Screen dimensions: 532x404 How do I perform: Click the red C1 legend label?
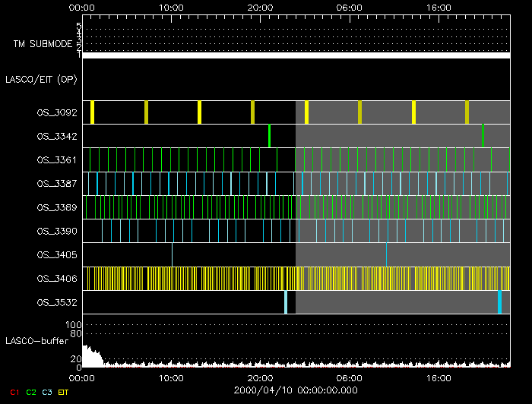pyautogui.click(x=14, y=392)
